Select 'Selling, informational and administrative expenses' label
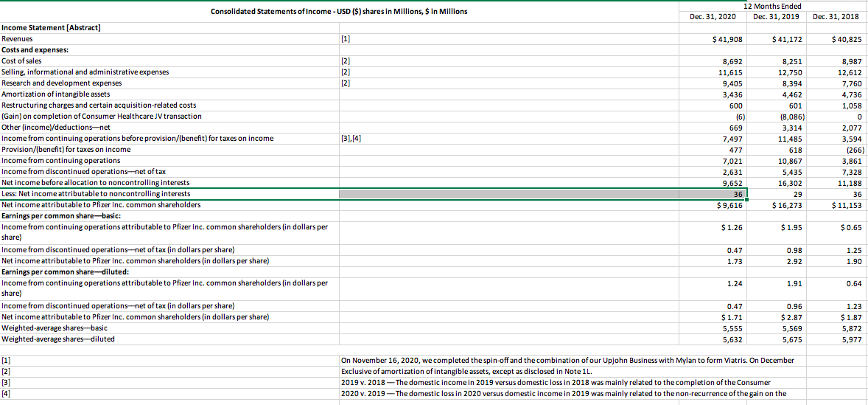The width and height of the screenshot is (868, 405). [85, 72]
